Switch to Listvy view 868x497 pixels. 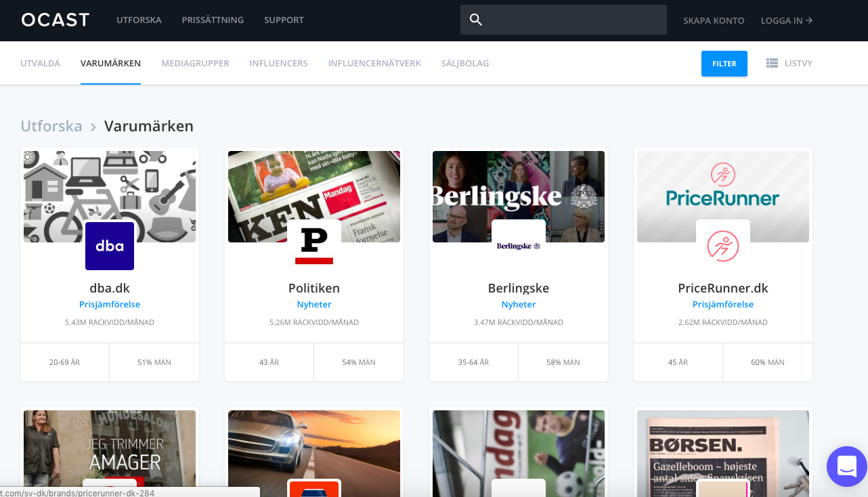[789, 63]
